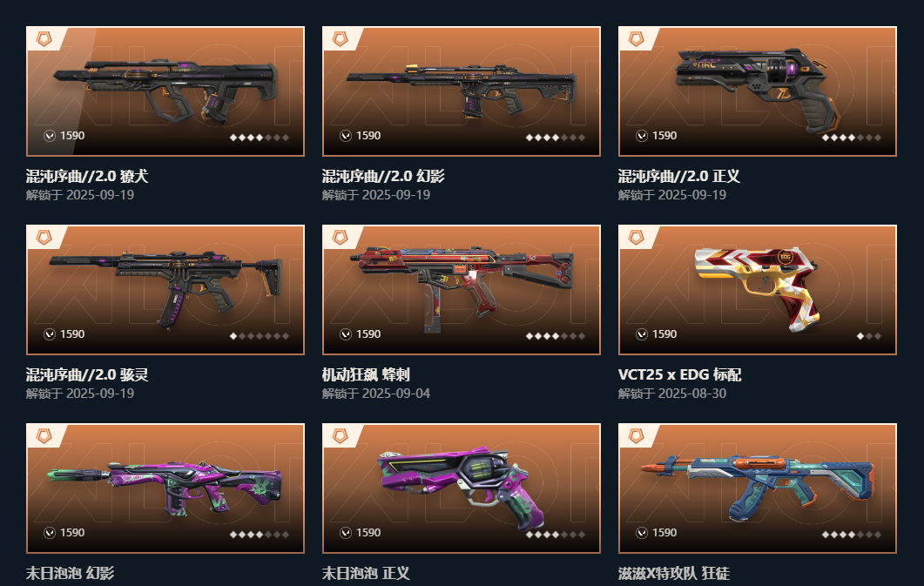The width and height of the screenshot is (924, 586).
Task: Open the 混沌序曲//2.0 骇灵 skin thumbnail
Action: click(165, 290)
